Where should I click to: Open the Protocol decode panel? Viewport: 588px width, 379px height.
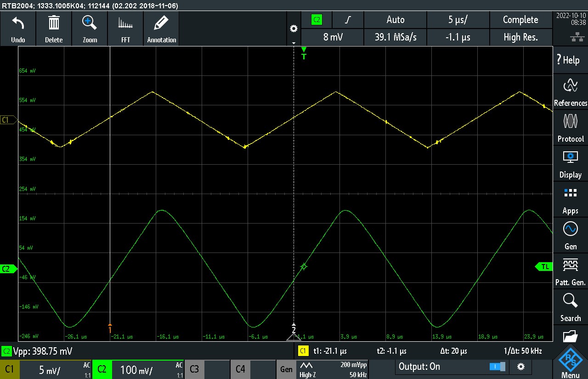coord(570,128)
